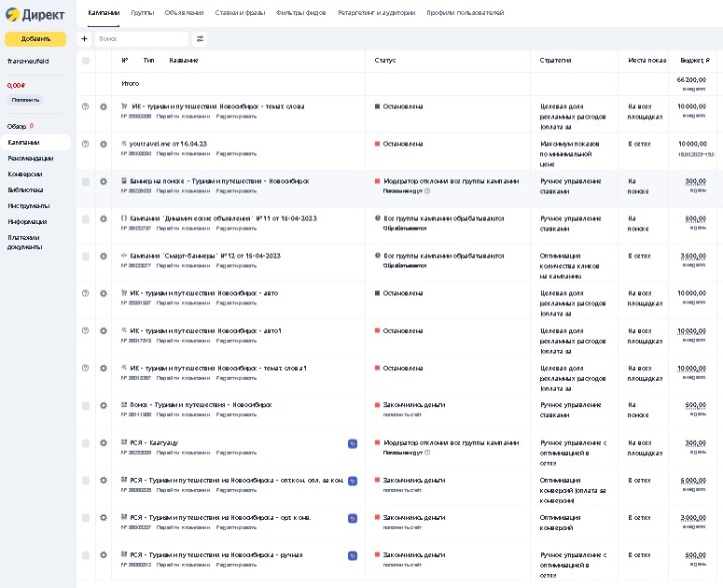Expand the 'Библиотека' sidebar section

26,189
